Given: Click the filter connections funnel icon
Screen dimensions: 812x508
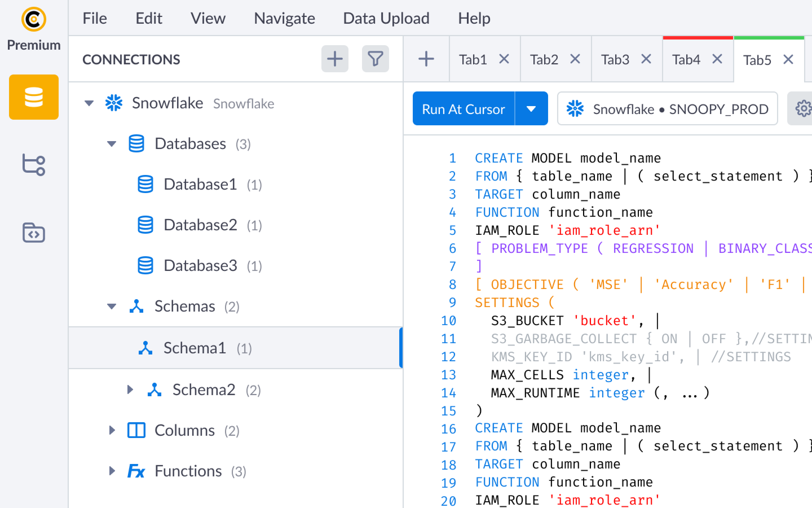Looking at the screenshot, I should pos(375,59).
